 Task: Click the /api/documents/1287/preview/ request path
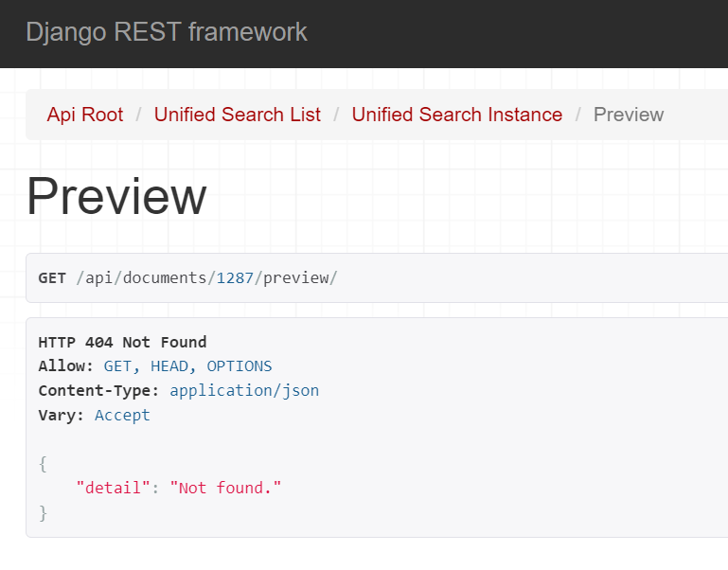click(x=206, y=277)
